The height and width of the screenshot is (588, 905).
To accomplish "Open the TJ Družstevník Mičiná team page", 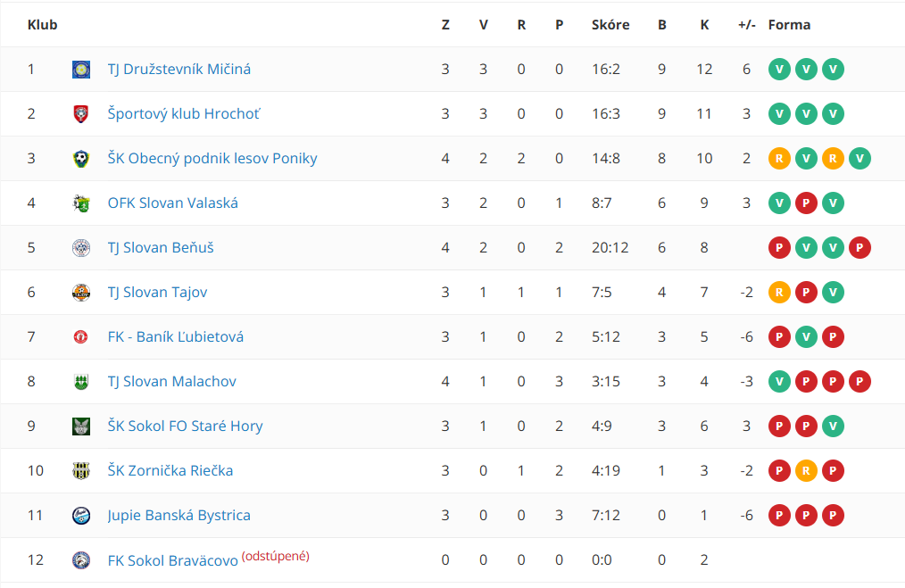I will click(179, 70).
